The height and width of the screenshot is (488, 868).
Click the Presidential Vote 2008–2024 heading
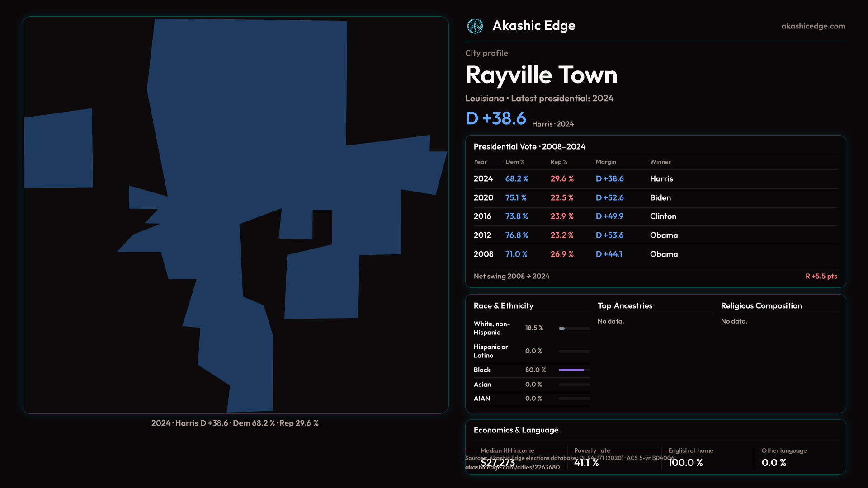click(529, 147)
